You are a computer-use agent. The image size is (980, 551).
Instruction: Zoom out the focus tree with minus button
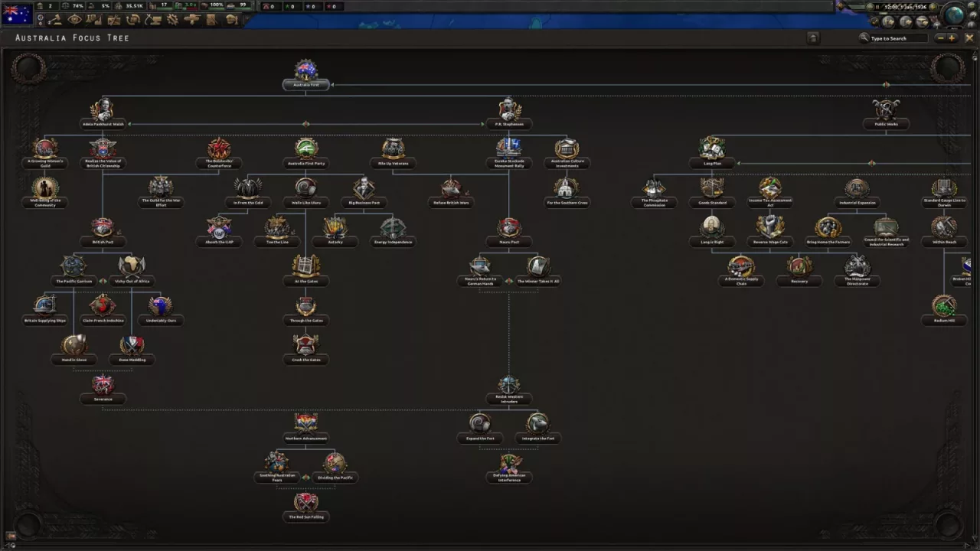[x=940, y=37]
